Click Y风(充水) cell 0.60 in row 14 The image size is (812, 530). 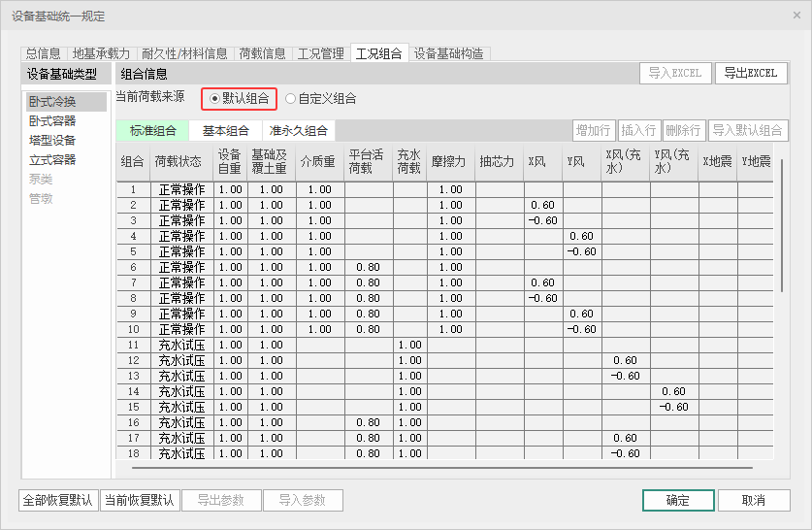[673, 391]
